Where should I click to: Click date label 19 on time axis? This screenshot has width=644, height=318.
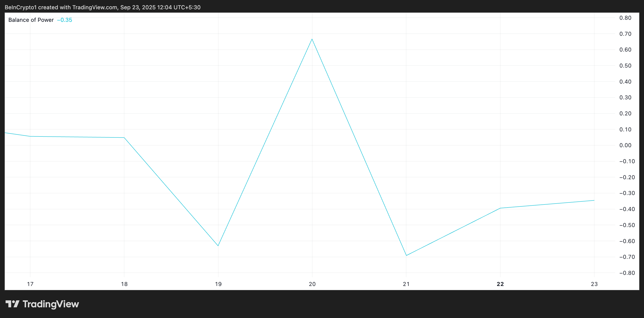218,284
